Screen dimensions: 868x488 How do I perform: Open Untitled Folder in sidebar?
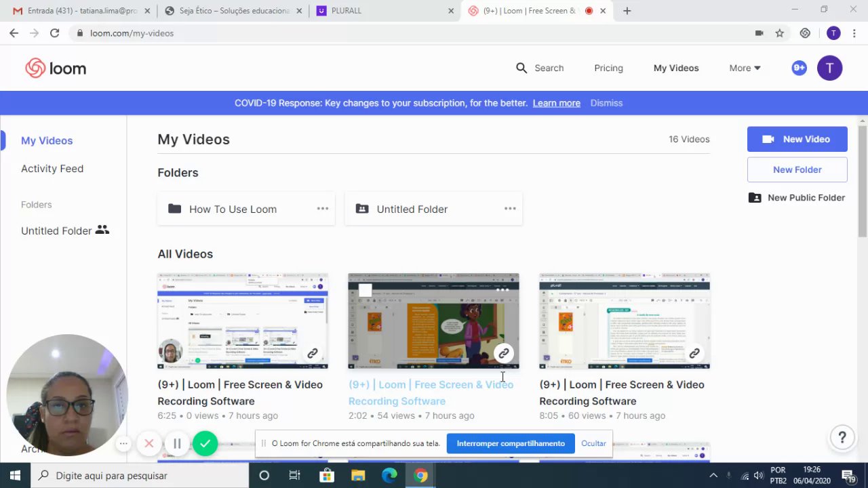(x=65, y=230)
